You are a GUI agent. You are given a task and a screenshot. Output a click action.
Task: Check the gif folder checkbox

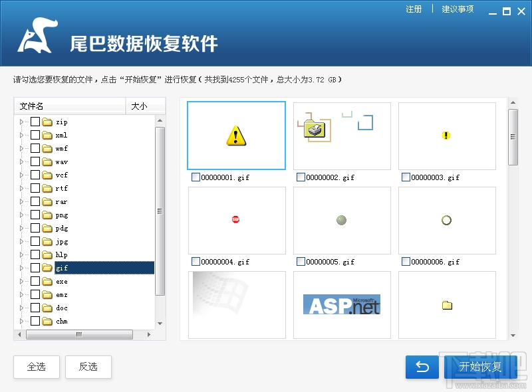click(35, 268)
